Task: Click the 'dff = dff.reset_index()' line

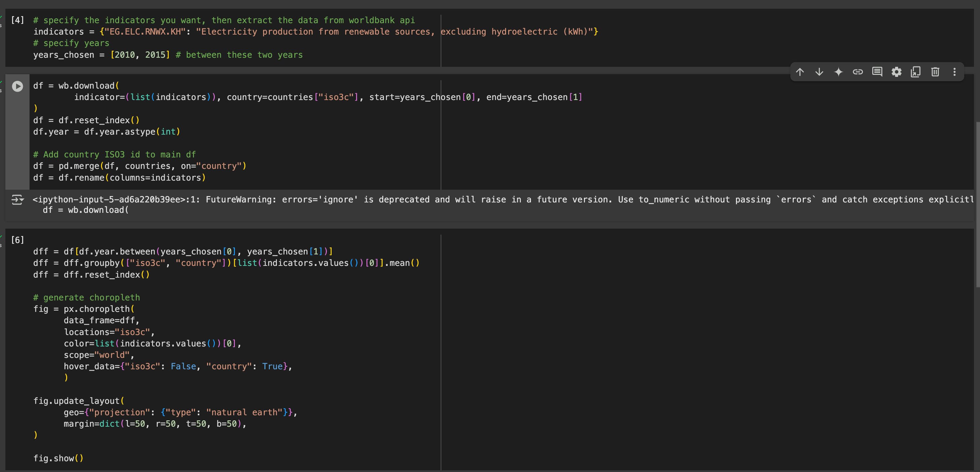Action: tap(91, 275)
